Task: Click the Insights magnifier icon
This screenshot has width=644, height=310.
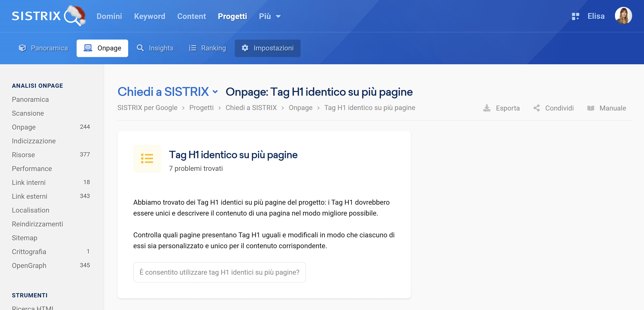Action: (140, 48)
